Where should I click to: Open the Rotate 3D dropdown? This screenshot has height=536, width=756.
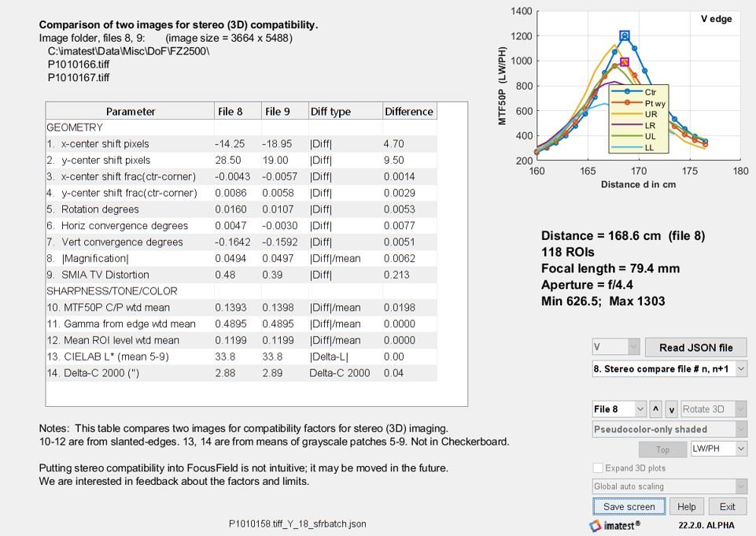point(714,409)
